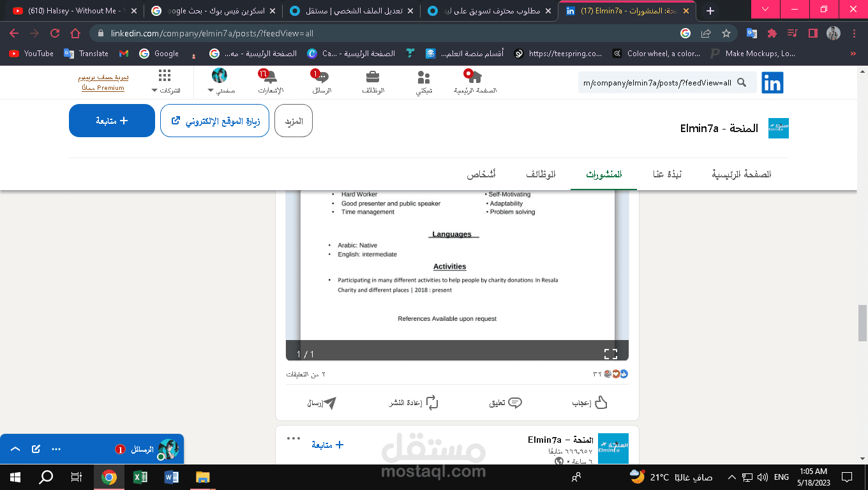Open the post reactions count
Image resolution: width=868 pixels, height=490 pixels.
(611, 374)
